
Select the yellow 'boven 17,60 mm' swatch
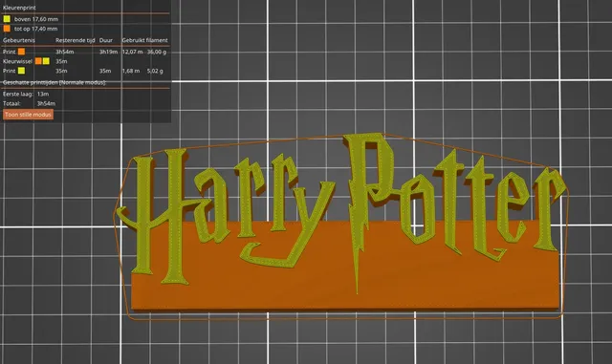(x=7, y=19)
